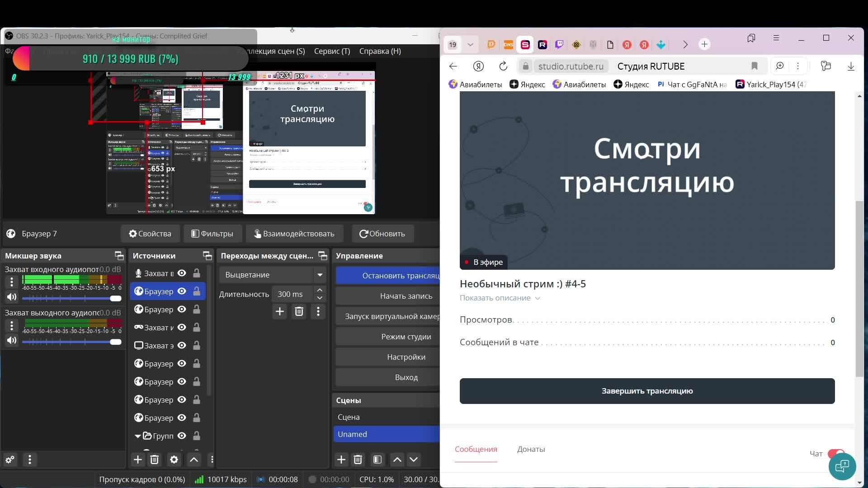868x488 pixels.
Task: Open scene filters icon in the Scenes toolbar
Action: coord(377,460)
